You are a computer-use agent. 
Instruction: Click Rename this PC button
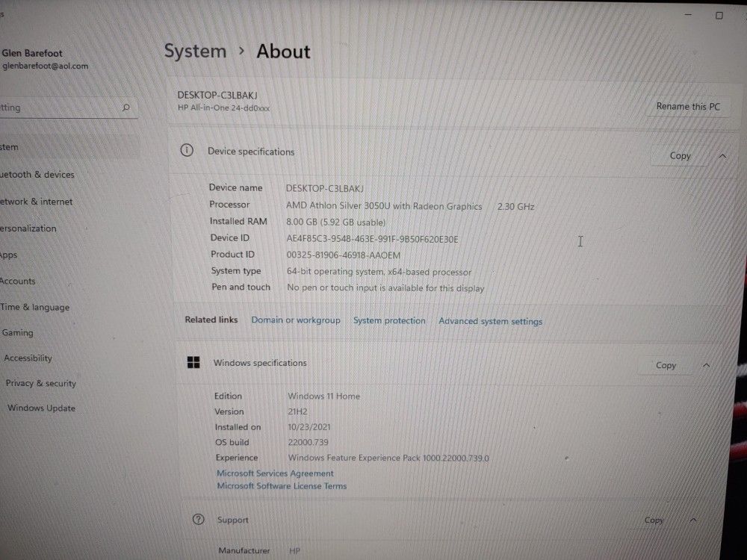(x=687, y=106)
